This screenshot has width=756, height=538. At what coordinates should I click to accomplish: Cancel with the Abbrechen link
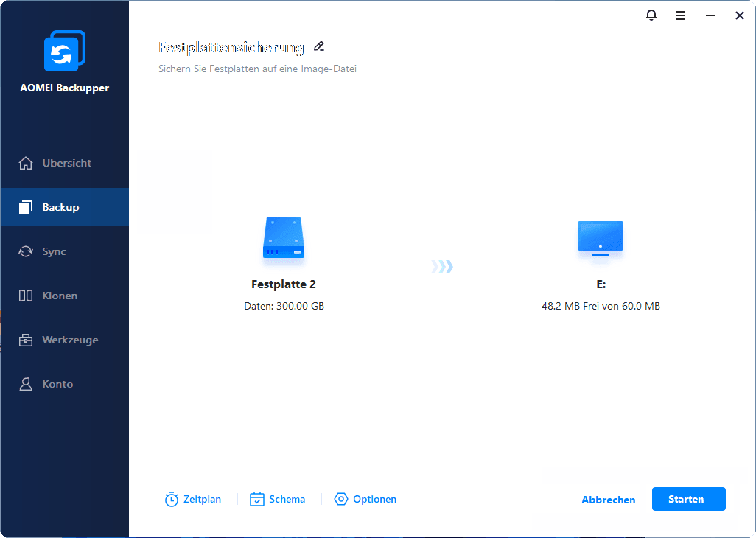click(608, 500)
